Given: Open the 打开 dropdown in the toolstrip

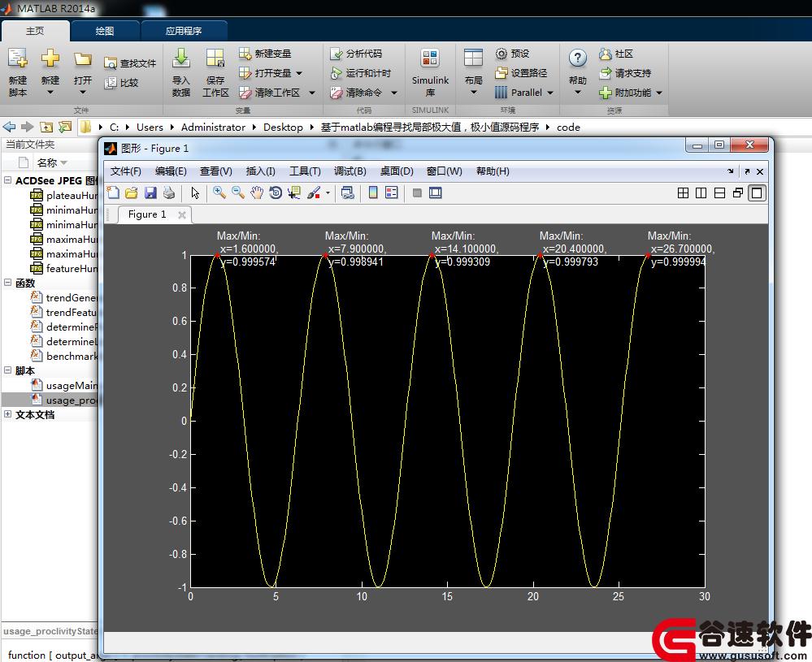Looking at the screenshot, I should [82, 92].
